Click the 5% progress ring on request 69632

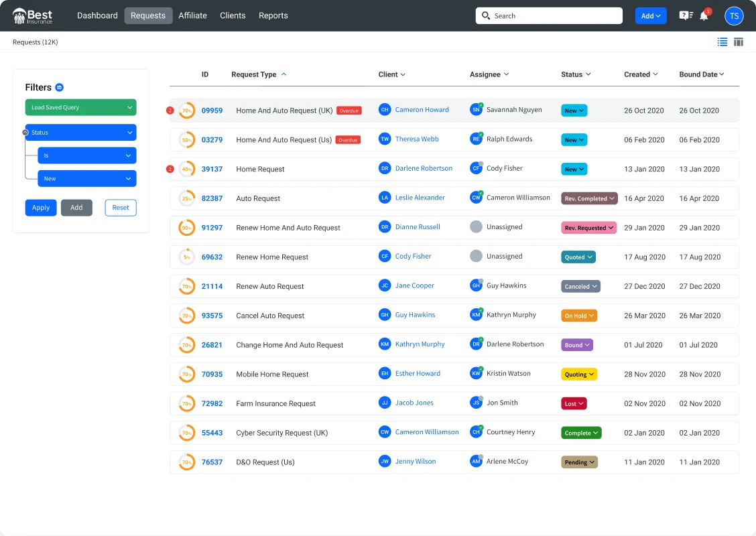(x=187, y=257)
